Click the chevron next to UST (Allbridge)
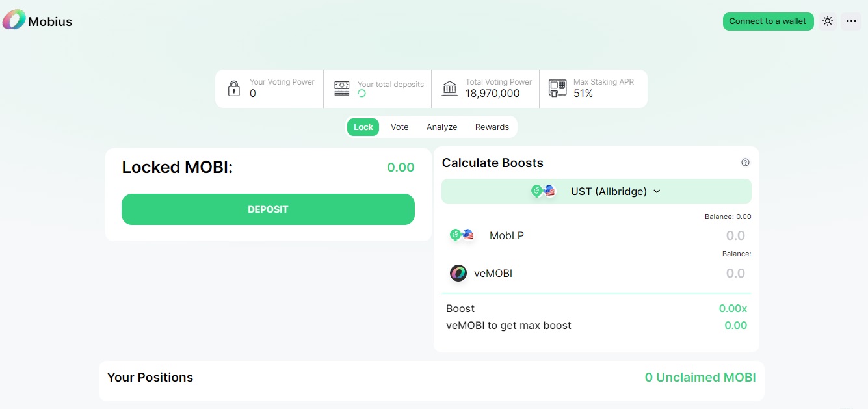868x409 pixels. [x=657, y=191]
